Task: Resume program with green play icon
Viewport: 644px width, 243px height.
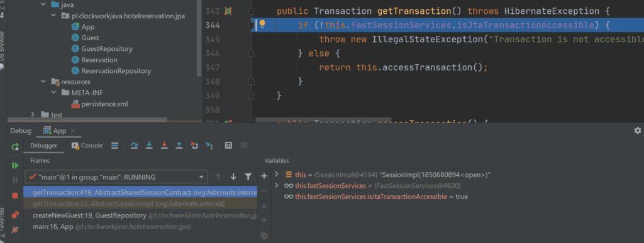Action: tap(15, 165)
